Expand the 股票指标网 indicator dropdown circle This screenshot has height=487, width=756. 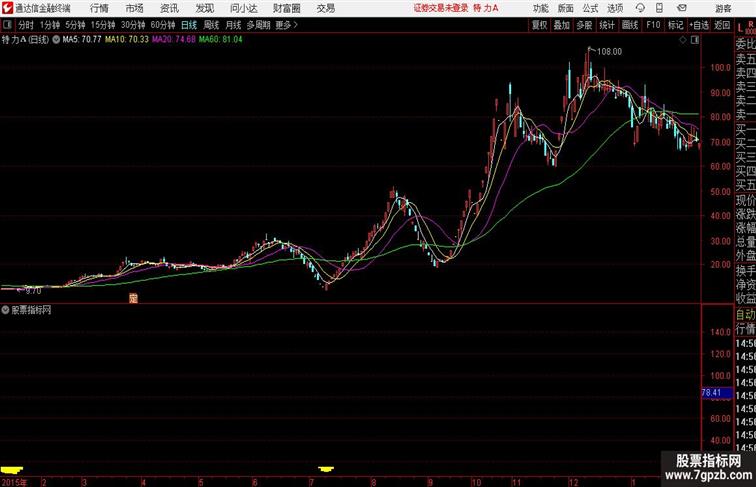click(x=5, y=310)
